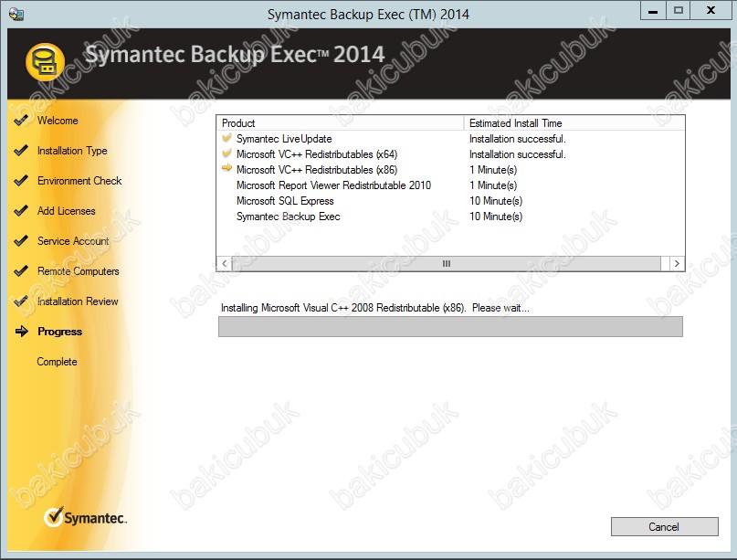Click the Installation Review checkmark icon
Viewport: 737px width, 560px height.
click(x=21, y=301)
